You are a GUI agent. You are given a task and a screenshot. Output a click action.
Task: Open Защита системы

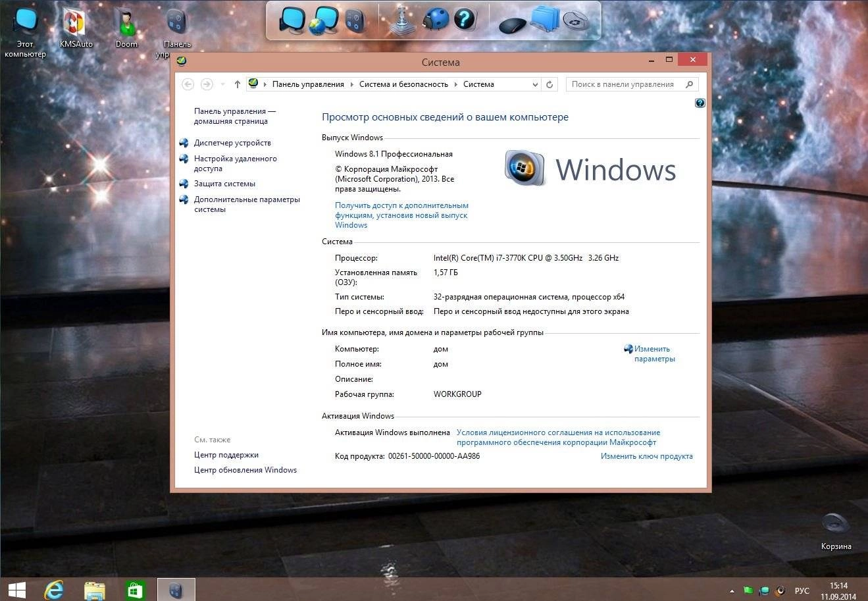224,184
